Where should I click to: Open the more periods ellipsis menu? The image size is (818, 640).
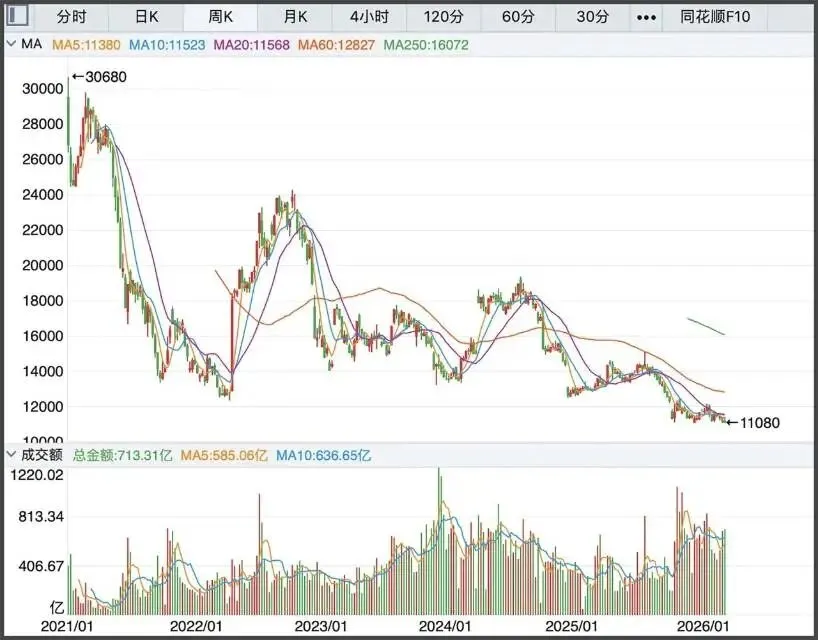click(646, 18)
